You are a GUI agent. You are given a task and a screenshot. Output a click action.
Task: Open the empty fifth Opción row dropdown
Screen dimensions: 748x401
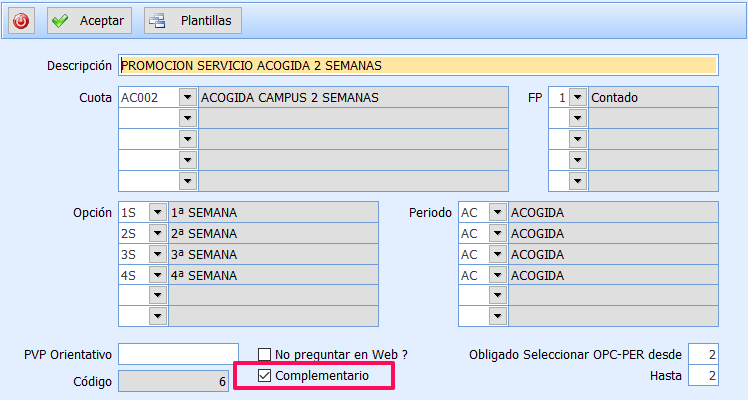pos(157,296)
